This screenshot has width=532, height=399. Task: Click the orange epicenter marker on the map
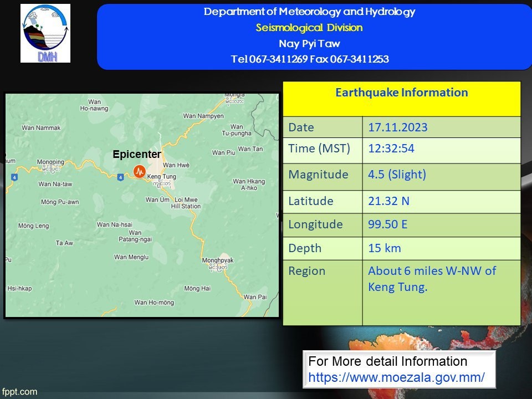point(139,171)
